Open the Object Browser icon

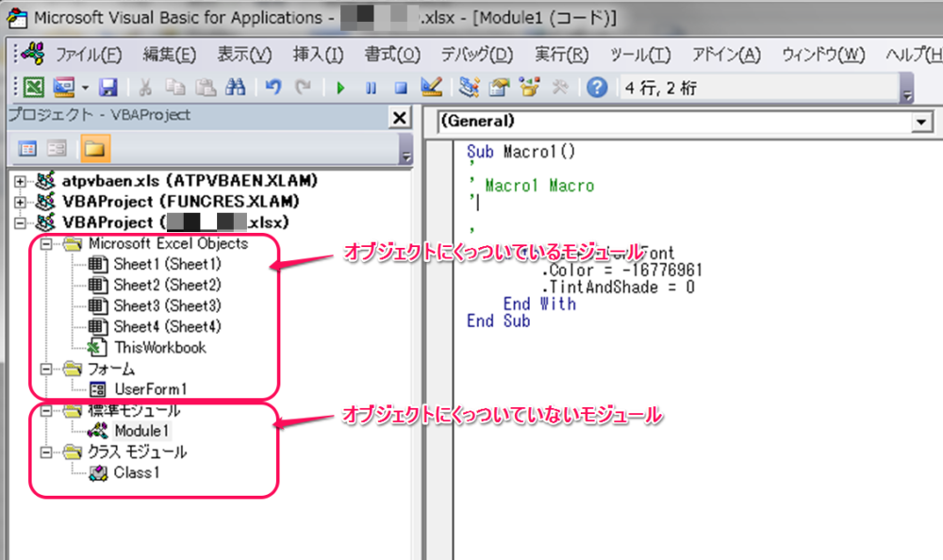click(529, 88)
